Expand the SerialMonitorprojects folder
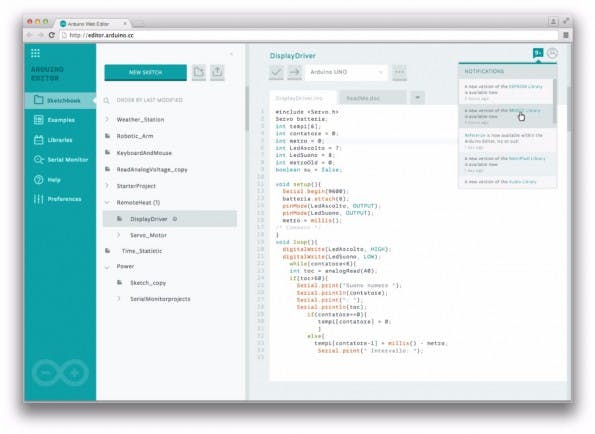The width and height of the screenshot is (595, 434). point(119,299)
